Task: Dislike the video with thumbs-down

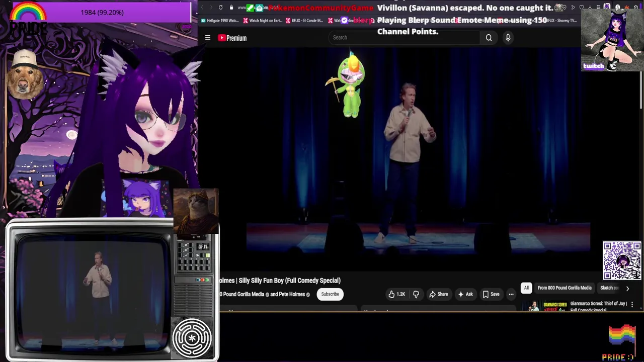Action: (x=416, y=294)
